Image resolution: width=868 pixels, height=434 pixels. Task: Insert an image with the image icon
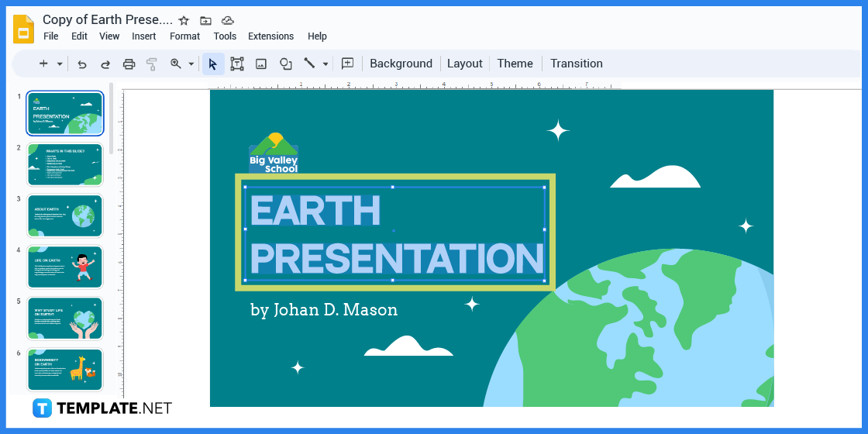point(260,64)
